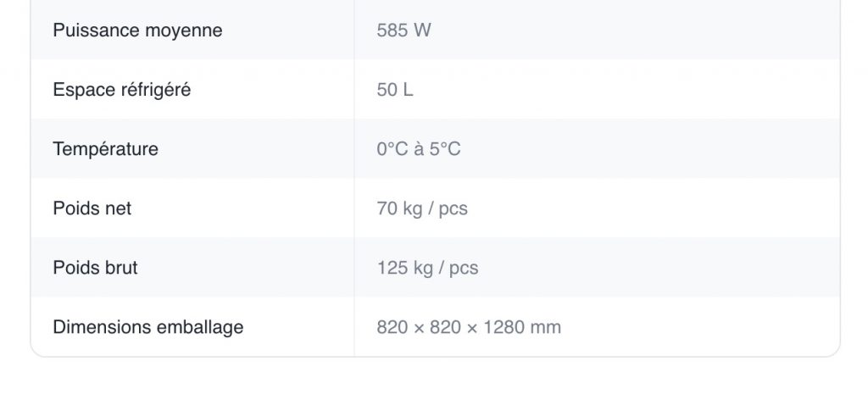Click '5°C' in the temperature range

tap(445, 149)
